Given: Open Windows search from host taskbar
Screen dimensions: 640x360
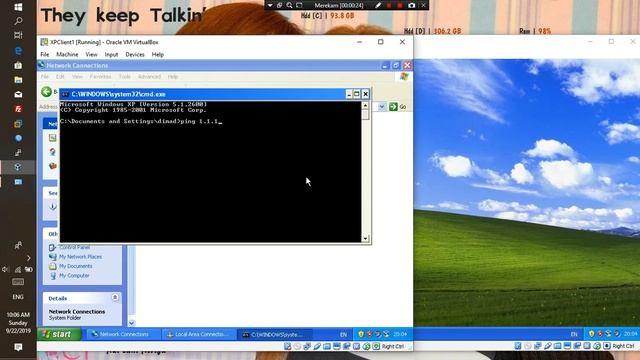Looking at the screenshot, I should [x=18, y=21].
